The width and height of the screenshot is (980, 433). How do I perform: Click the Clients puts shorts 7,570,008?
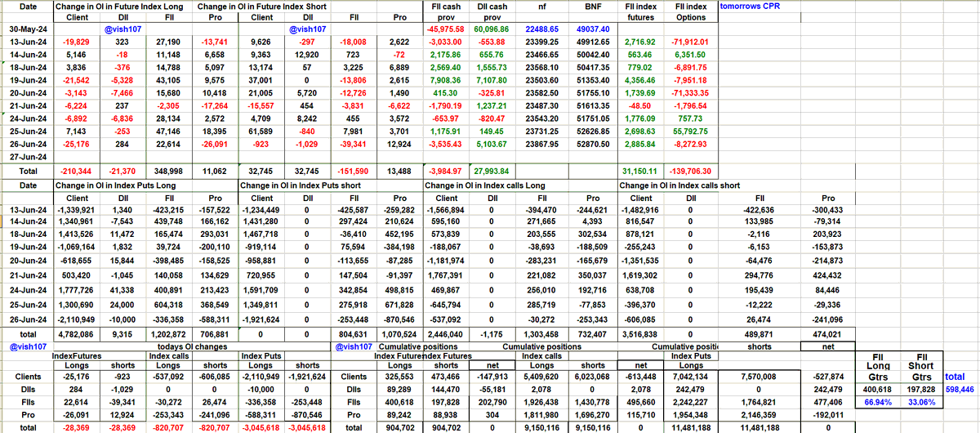click(x=759, y=377)
